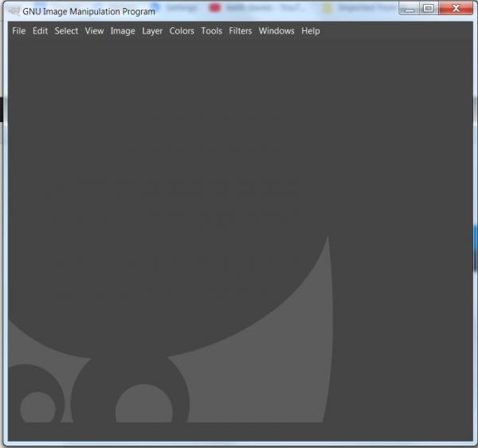Screen dimensions: 478x448
Task: Open the Select menu
Action: (66, 31)
